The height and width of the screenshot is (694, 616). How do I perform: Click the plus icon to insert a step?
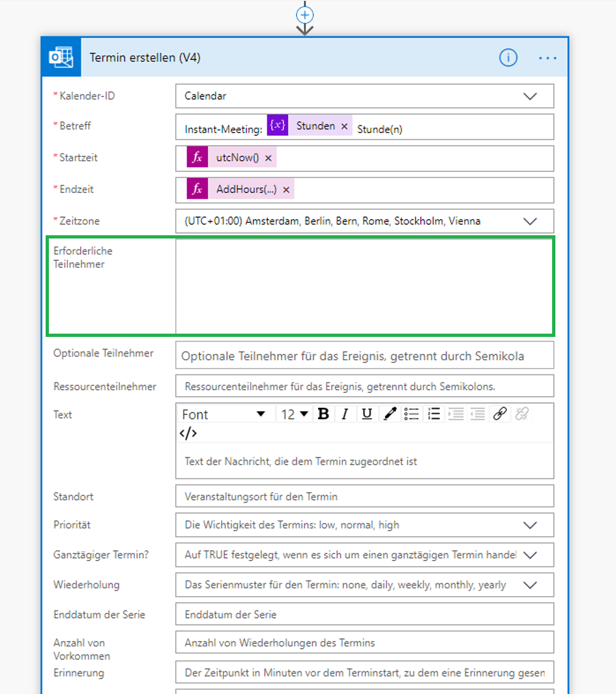(x=304, y=15)
